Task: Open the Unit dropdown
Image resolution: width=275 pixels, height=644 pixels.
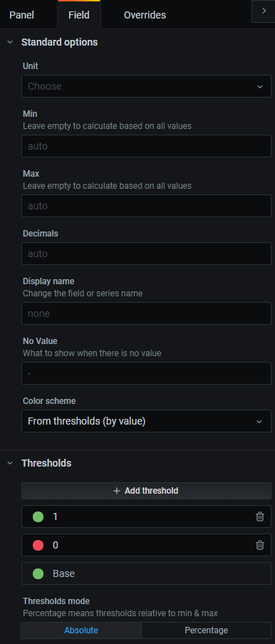Action: click(x=146, y=86)
